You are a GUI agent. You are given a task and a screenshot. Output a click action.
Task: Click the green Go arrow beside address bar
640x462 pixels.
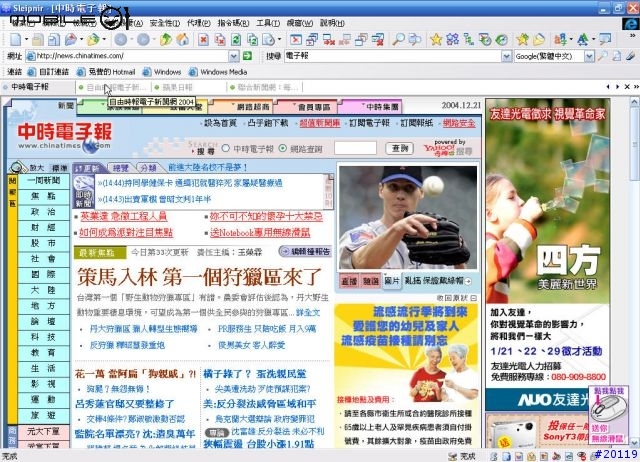click(x=247, y=56)
